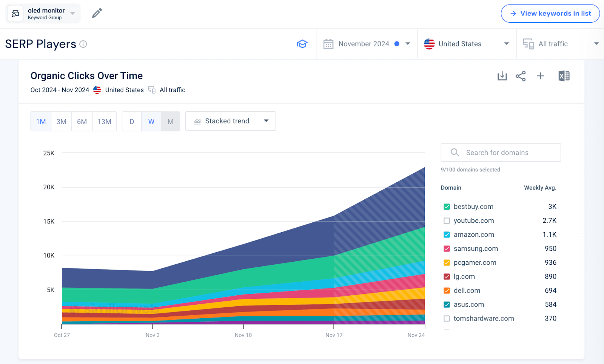Enable tomshardware.com in the domain list

pyautogui.click(x=447, y=318)
